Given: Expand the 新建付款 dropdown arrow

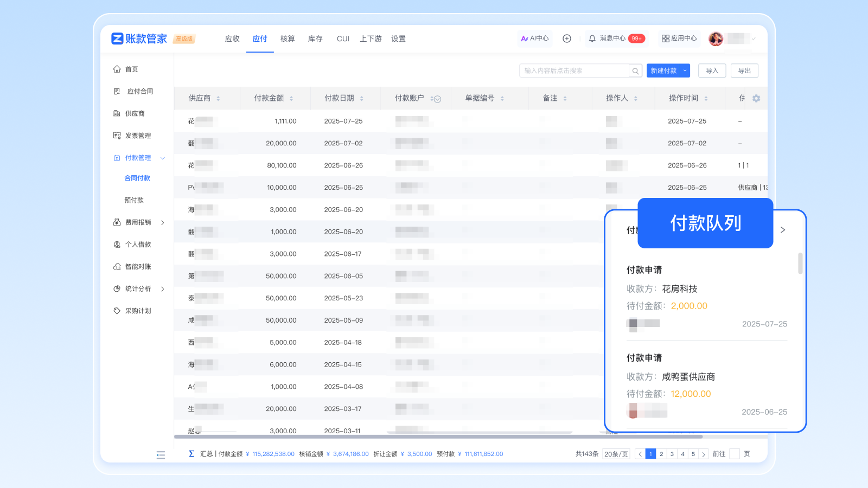Looking at the screenshot, I should click(x=685, y=70).
